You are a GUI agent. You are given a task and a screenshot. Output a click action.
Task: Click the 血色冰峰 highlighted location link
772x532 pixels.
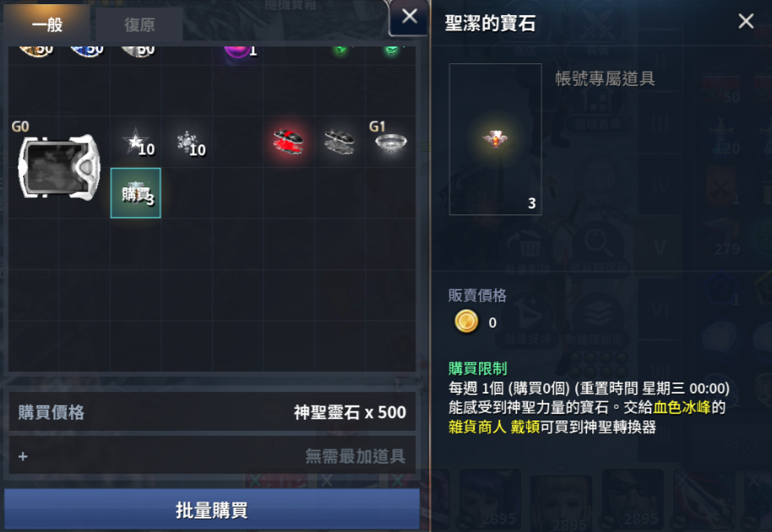pos(682,408)
